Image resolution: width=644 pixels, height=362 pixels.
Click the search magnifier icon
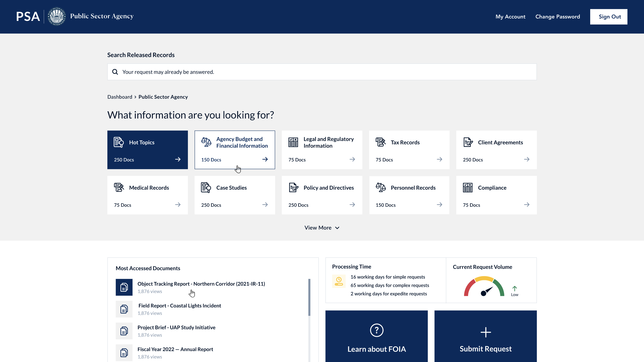coord(115,72)
